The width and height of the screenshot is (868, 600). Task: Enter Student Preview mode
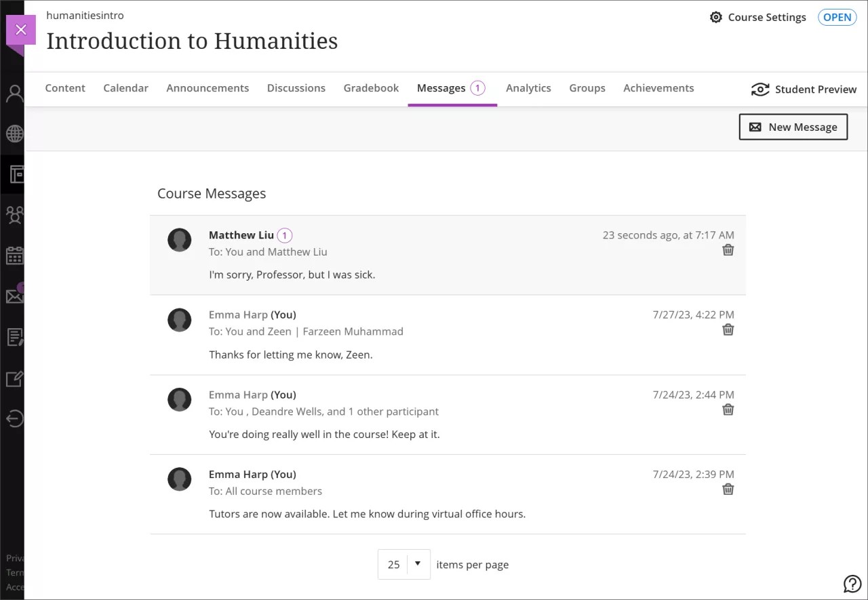(x=804, y=89)
